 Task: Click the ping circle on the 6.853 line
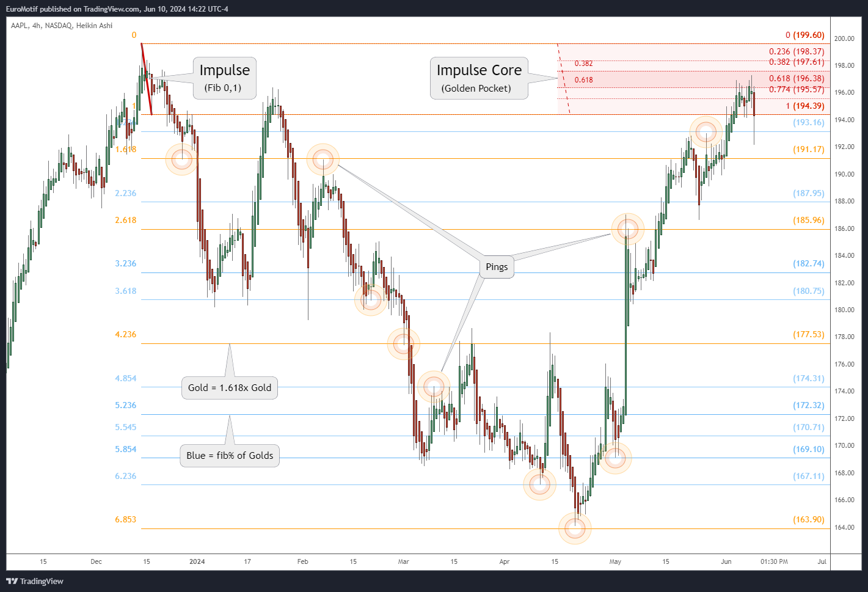click(575, 528)
